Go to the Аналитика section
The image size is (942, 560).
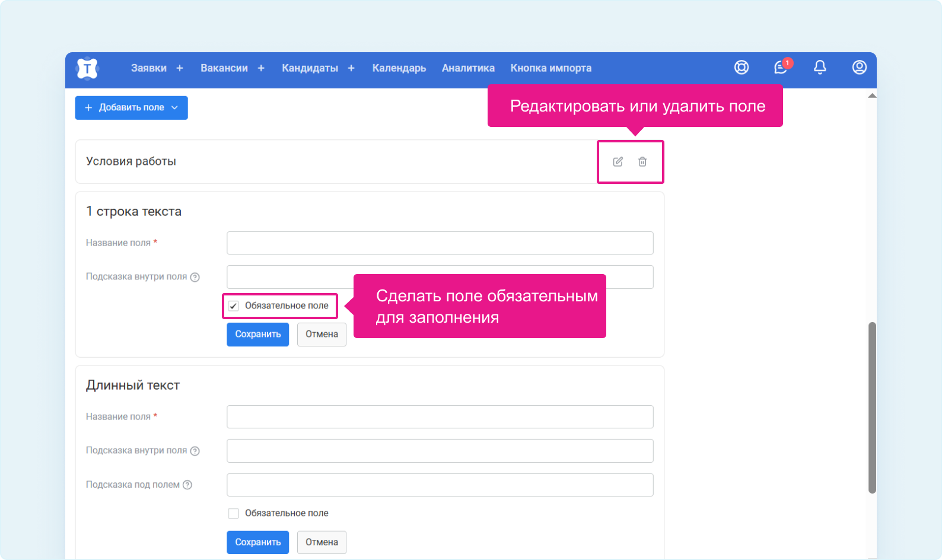pos(468,68)
